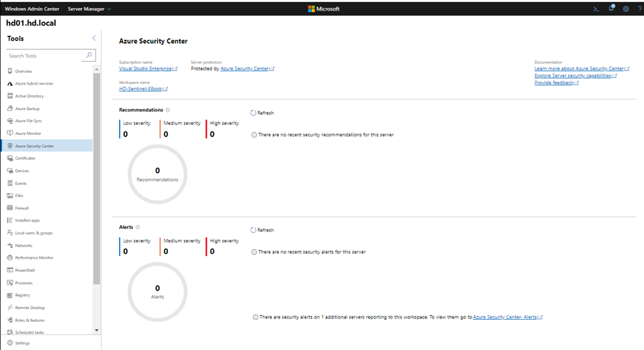Click the Firewall icon
Screen dimensions: 644x350
coord(10,208)
